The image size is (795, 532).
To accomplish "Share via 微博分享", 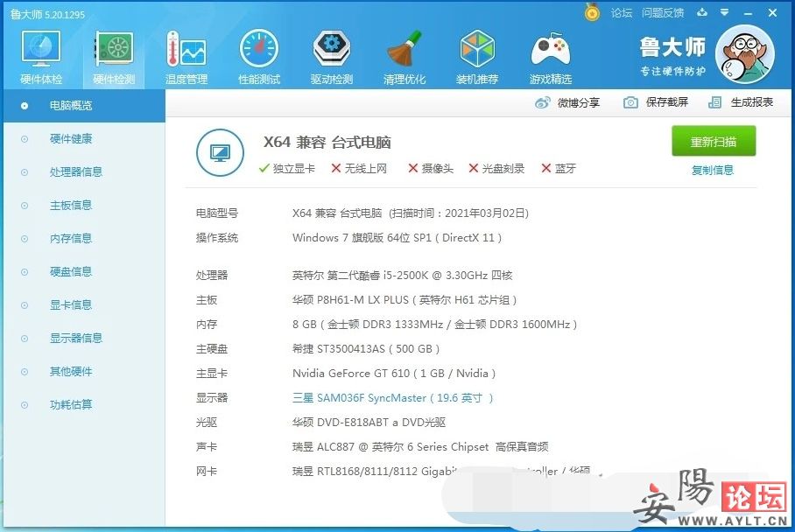I will (567, 103).
